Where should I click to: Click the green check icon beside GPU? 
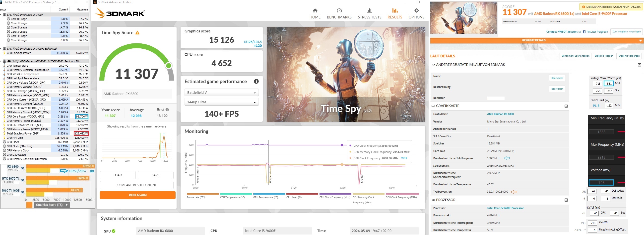click(114, 231)
